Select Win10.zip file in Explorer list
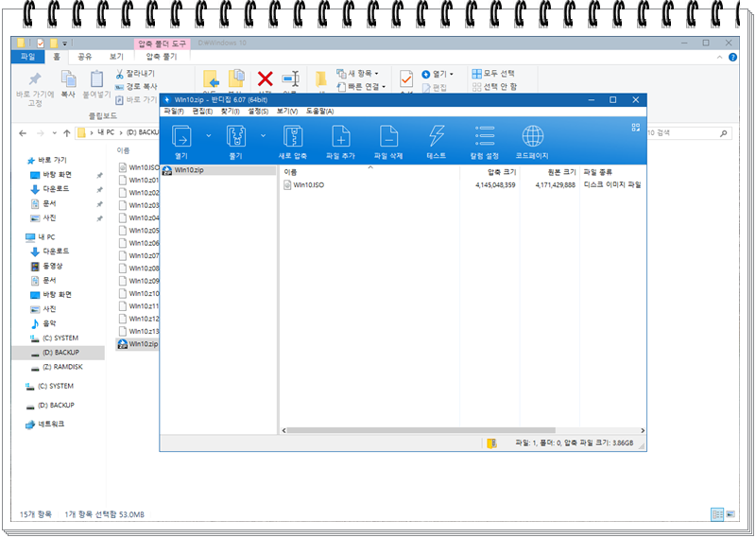The image size is (756, 538). [138, 344]
